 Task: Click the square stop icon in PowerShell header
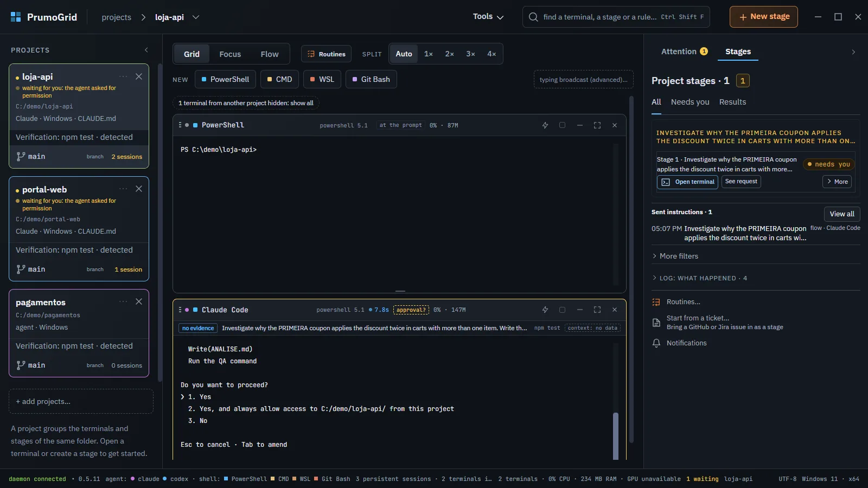click(563, 125)
